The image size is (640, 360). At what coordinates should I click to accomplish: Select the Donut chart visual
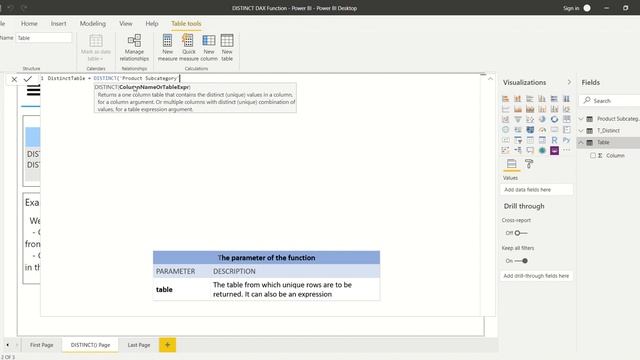click(x=554, y=119)
